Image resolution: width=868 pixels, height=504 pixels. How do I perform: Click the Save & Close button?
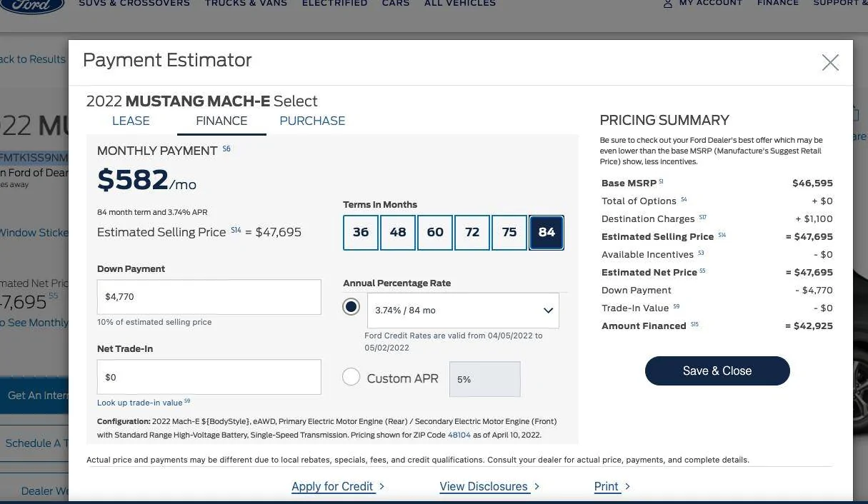click(717, 371)
